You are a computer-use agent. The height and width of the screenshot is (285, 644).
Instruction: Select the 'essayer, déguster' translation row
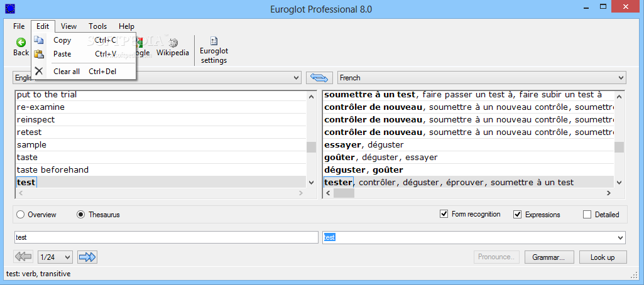point(468,145)
